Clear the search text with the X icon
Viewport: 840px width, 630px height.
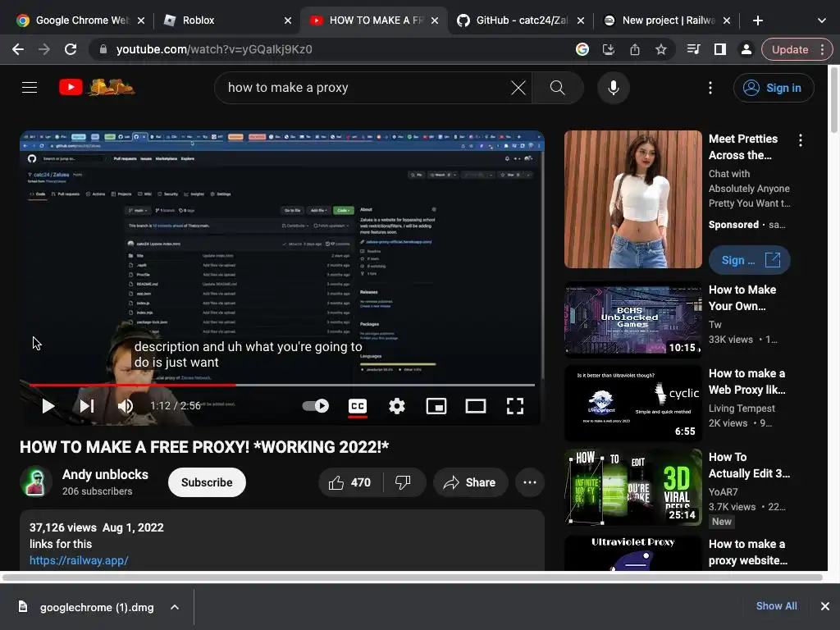click(x=518, y=88)
